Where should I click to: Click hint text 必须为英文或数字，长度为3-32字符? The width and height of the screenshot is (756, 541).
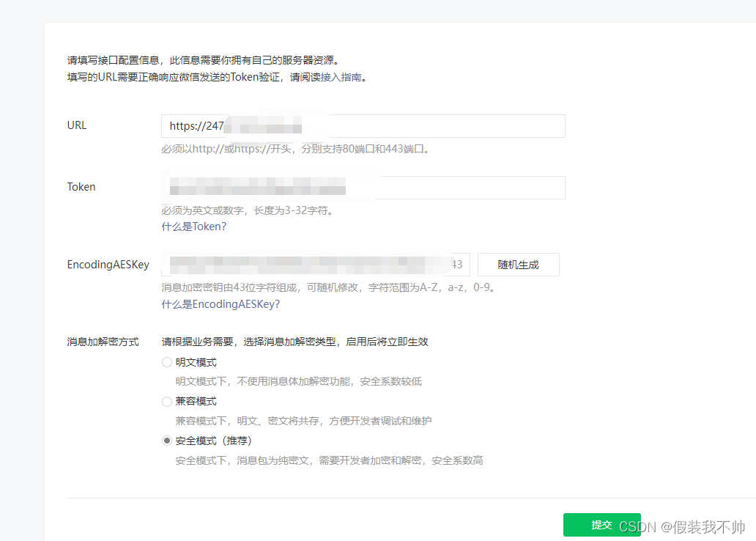click(248, 210)
